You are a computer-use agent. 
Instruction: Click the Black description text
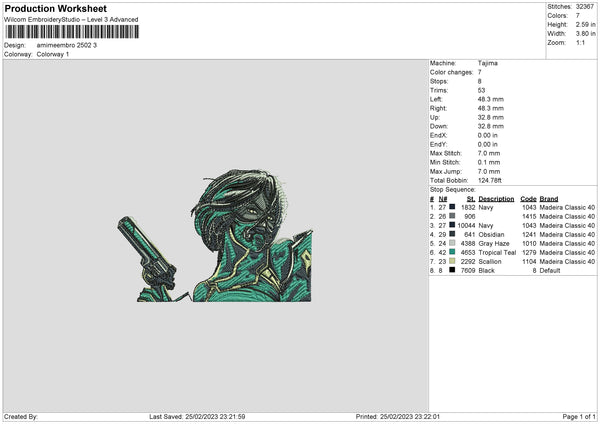coord(486,270)
